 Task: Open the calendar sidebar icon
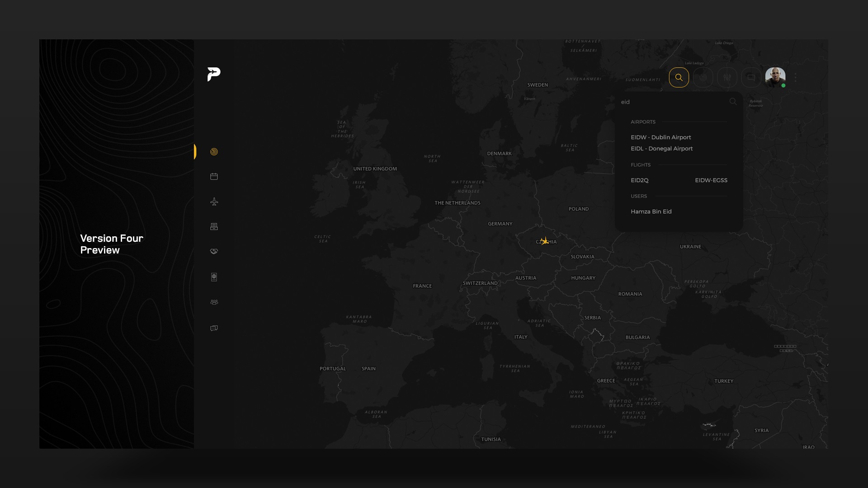click(x=214, y=177)
